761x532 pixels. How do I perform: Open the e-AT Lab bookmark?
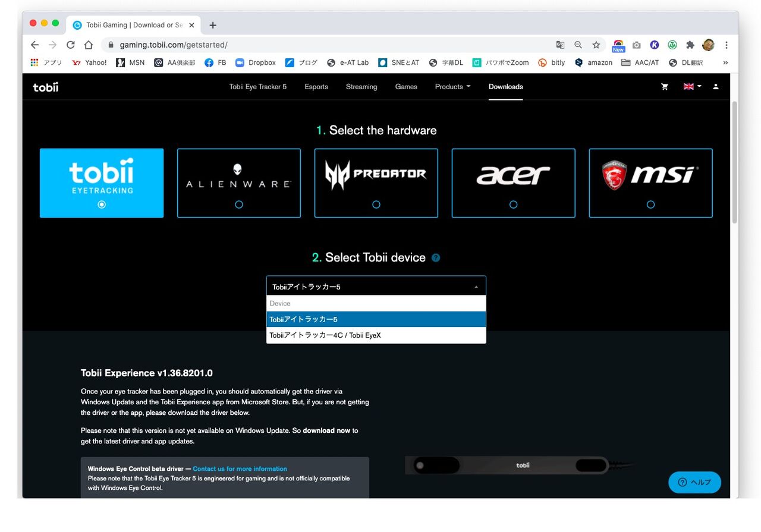pos(348,62)
